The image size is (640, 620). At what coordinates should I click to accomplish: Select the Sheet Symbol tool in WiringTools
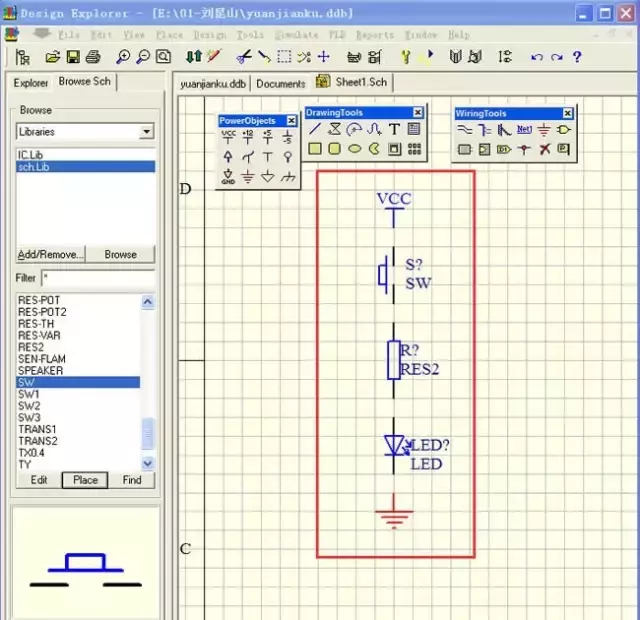(x=464, y=150)
